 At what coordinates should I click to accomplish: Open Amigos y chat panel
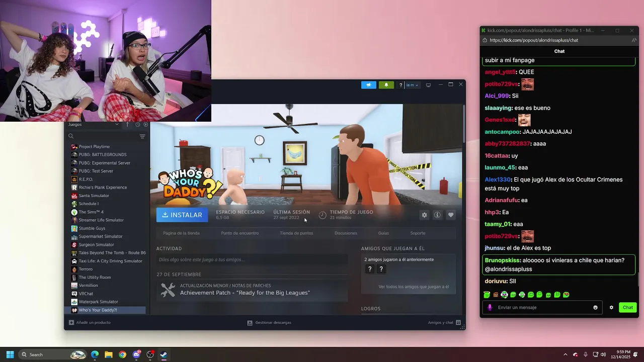445,322
